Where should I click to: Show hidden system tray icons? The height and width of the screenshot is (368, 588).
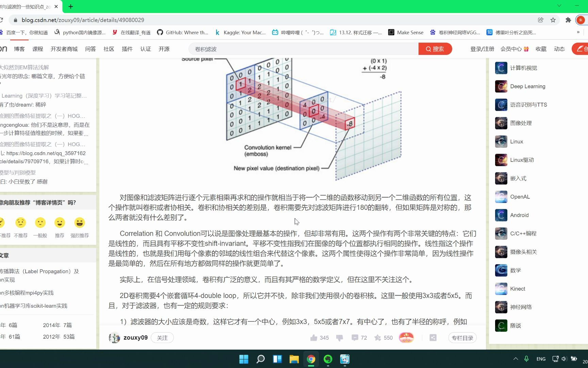516,359
